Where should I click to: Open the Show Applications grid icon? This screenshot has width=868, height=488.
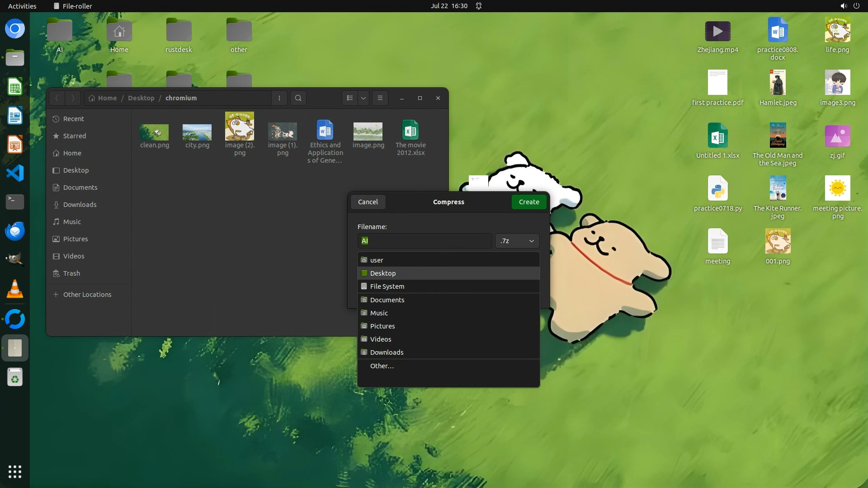pos(14,471)
